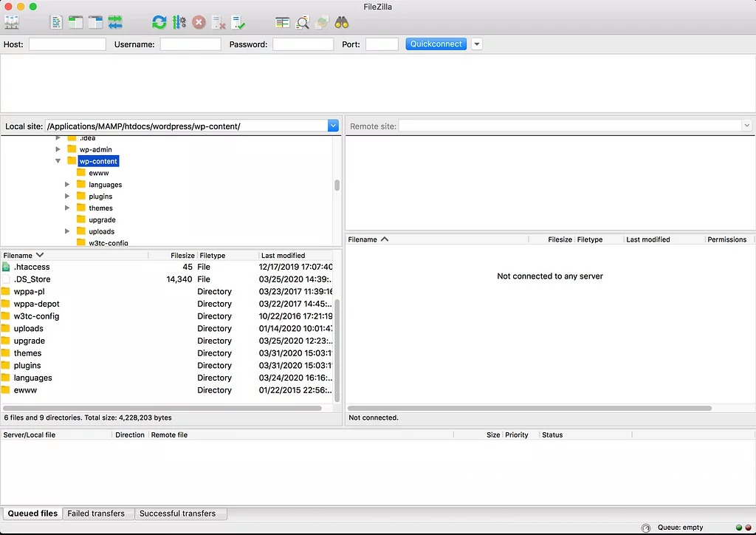756x535 pixels.
Task: Click the Status column header in queue
Action: 585,435
